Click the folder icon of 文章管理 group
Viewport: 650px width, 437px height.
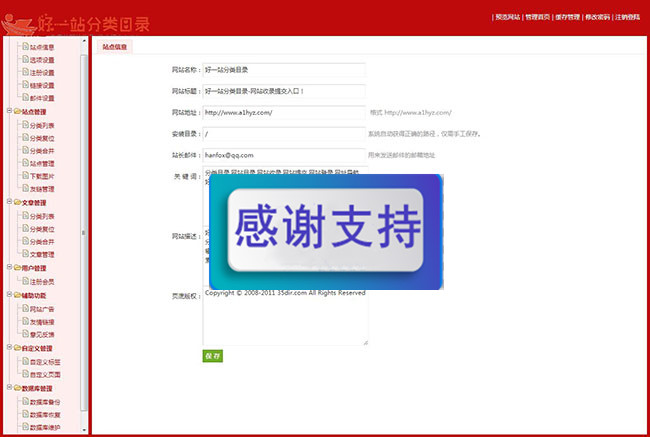coord(17,202)
